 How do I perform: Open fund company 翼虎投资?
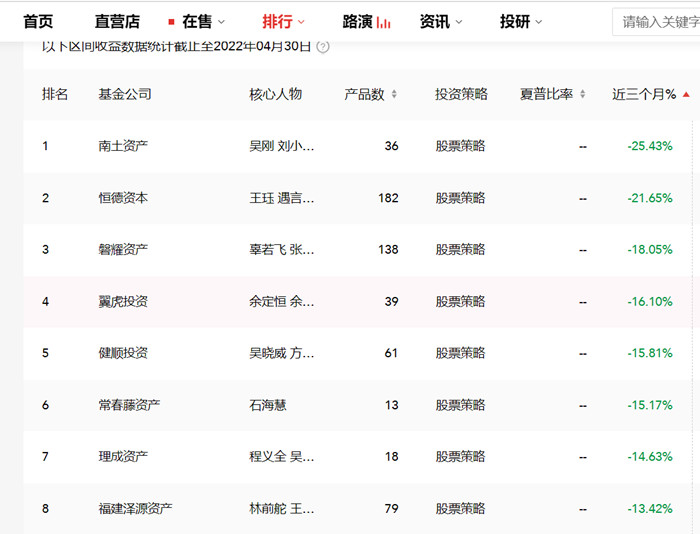coord(123,301)
